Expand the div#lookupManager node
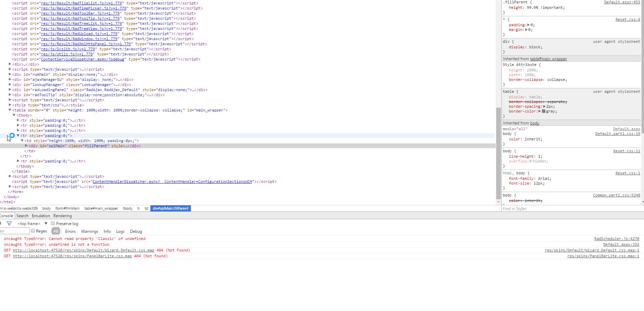The width and height of the screenshot is (644, 311). 10,85
